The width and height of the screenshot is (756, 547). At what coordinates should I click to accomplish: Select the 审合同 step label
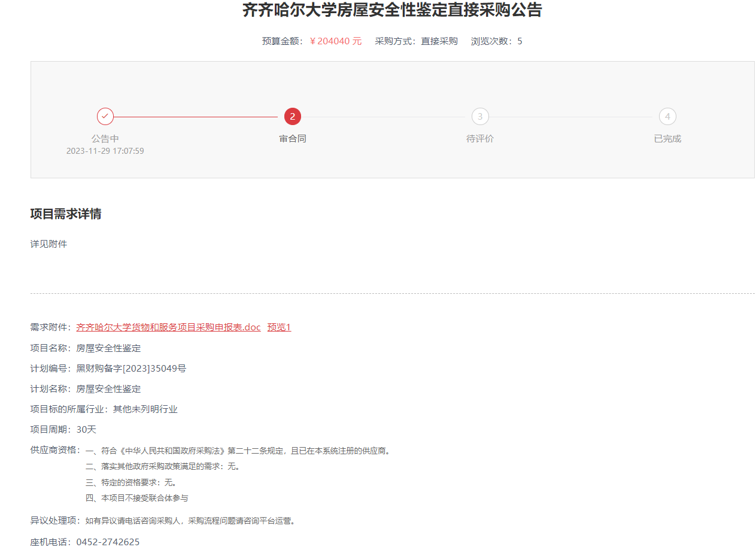tap(293, 139)
